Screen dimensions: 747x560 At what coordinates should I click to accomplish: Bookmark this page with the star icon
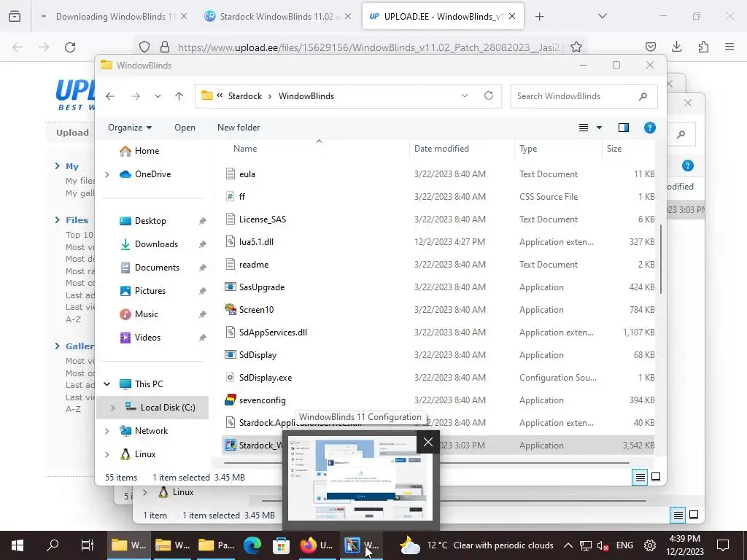pos(576,47)
